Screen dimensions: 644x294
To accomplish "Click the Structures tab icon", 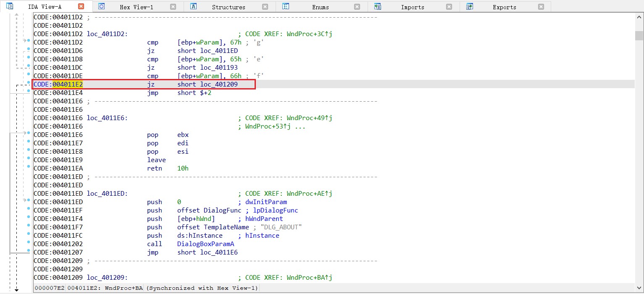I will pos(194,6).
